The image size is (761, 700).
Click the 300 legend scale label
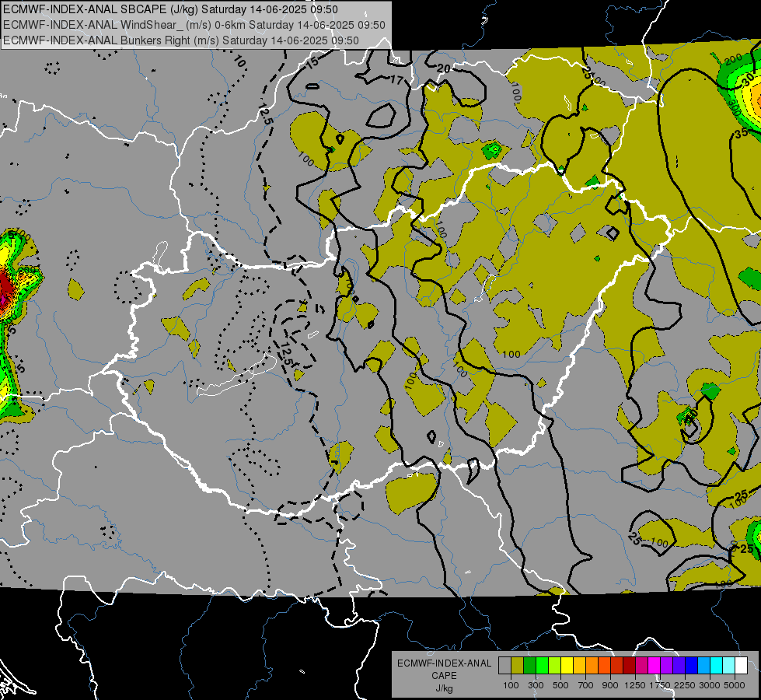tap(536, 685)
